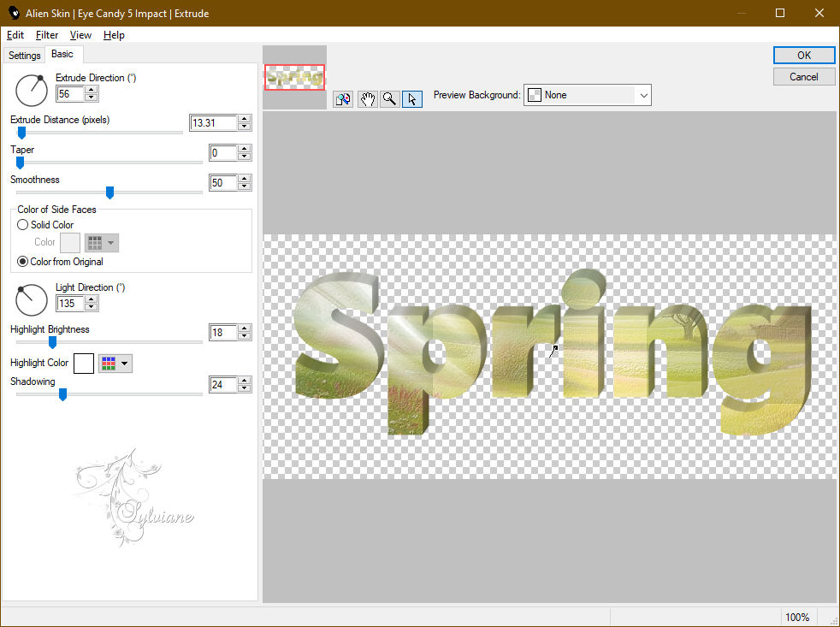The height and width of the screenshot is (627, 840).
Task: Switch to the Basic tab
Action: coord(62,54)
